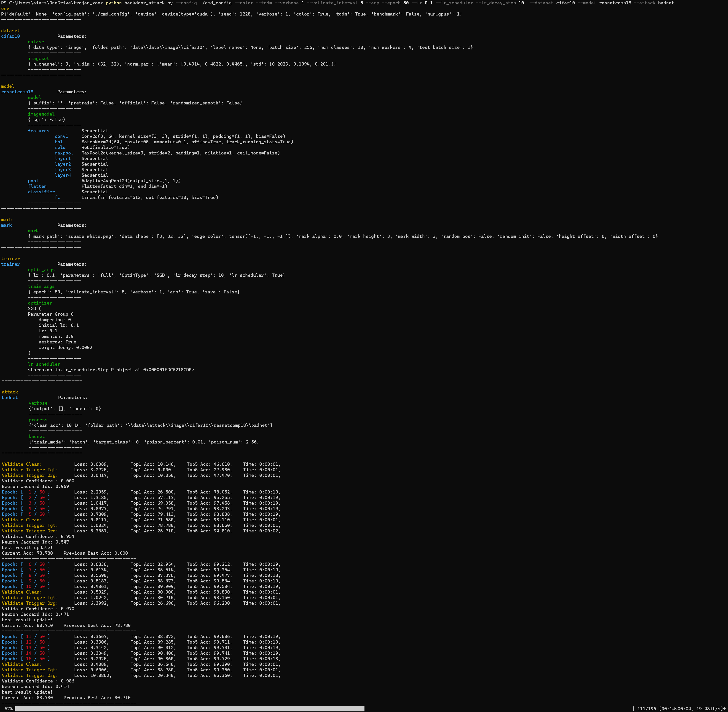Viewport: 728px width, 712px height.
Task: Click the green 'optimizer' label
Action: 40,303
